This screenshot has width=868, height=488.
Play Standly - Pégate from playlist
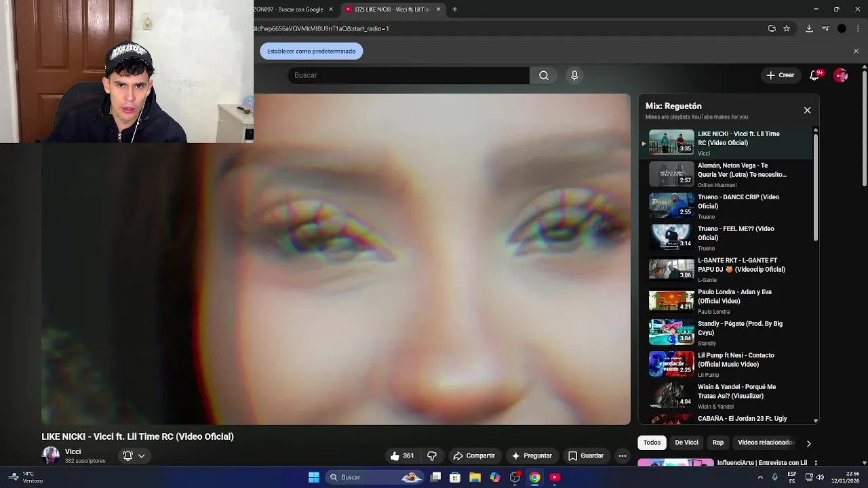[726, 333]
